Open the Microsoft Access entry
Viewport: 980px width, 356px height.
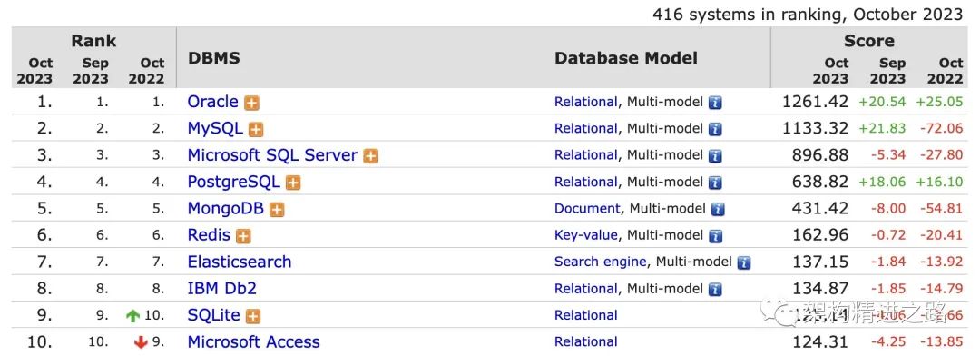click(254, 341)
